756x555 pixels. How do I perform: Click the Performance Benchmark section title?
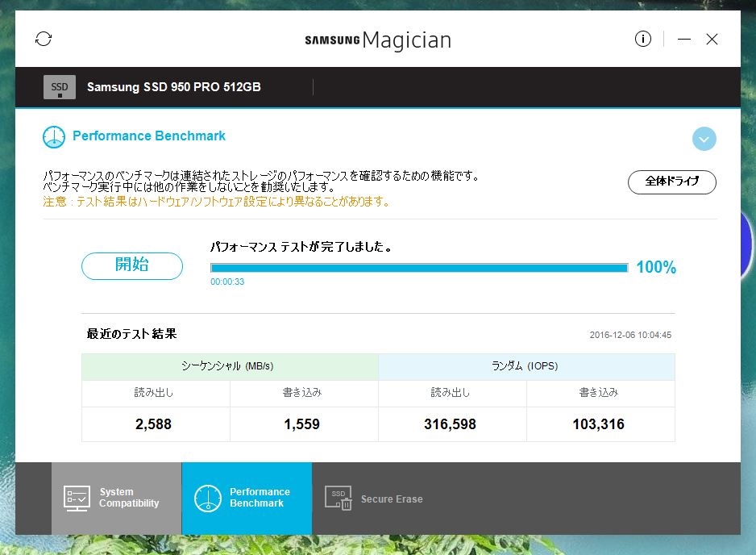[149, 136]
